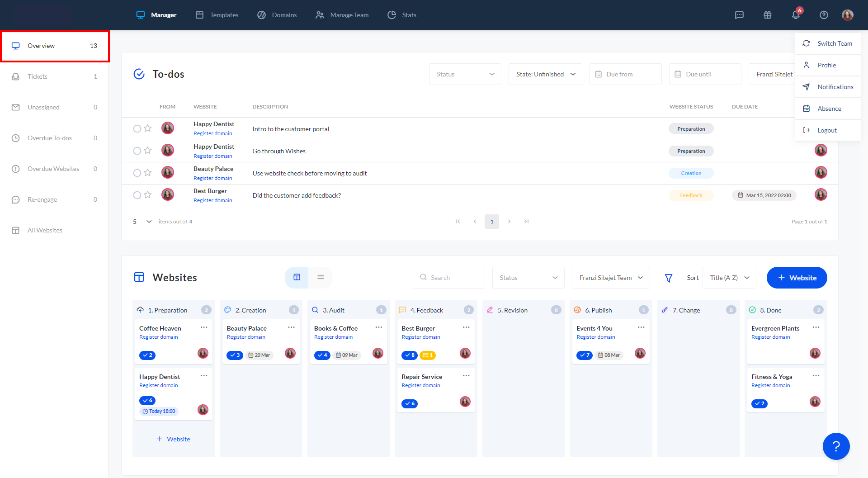Click the blue add Website button
The height and width of the screenshot is (478, 868).
797,278
